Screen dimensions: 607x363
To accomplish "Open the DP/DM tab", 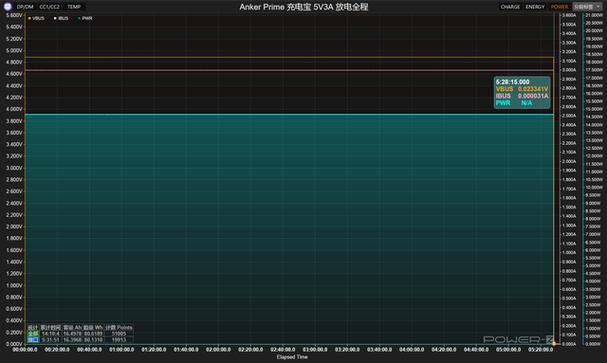I will [x=25, y=7].
